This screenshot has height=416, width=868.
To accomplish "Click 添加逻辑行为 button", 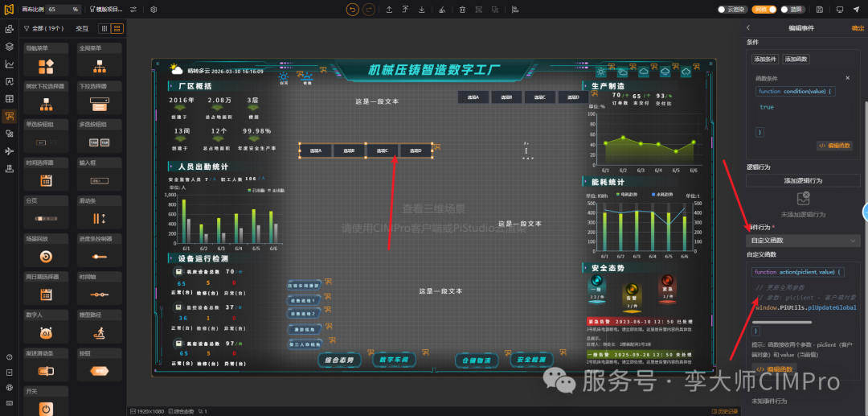I will point(803,180).
